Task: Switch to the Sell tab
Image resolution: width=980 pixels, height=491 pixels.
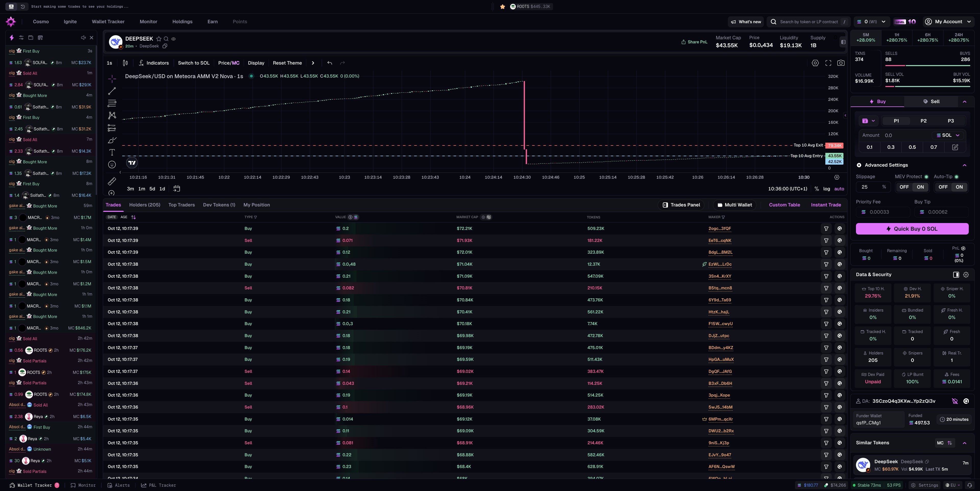Action: point(931,102)
